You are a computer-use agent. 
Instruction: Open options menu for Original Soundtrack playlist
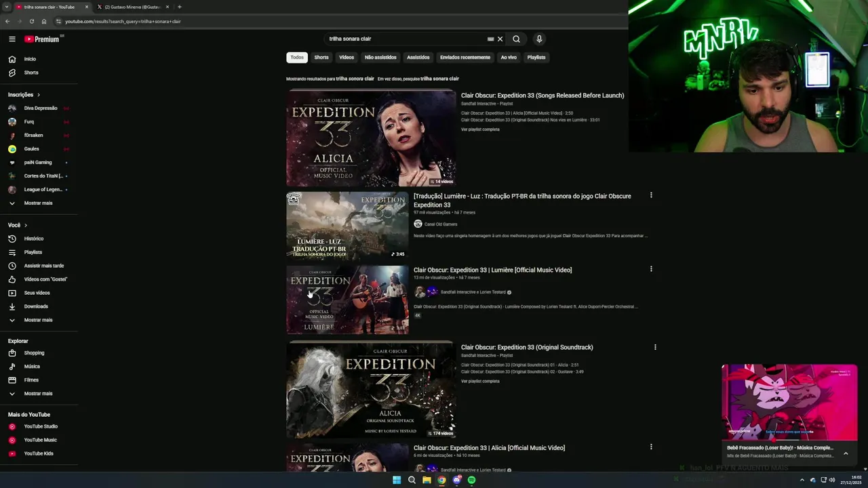click(x=655, y=347)
